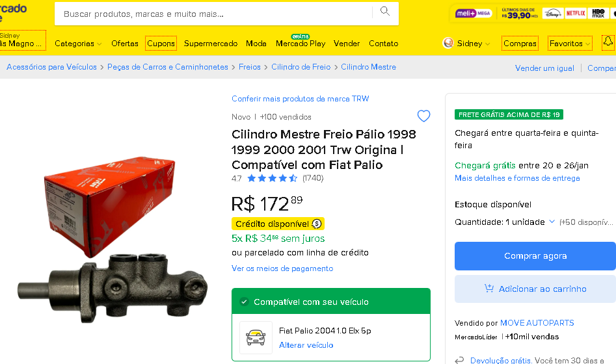616x364 pixels.
Task: Open the Cupons menu item
Action: pos(161,43)
